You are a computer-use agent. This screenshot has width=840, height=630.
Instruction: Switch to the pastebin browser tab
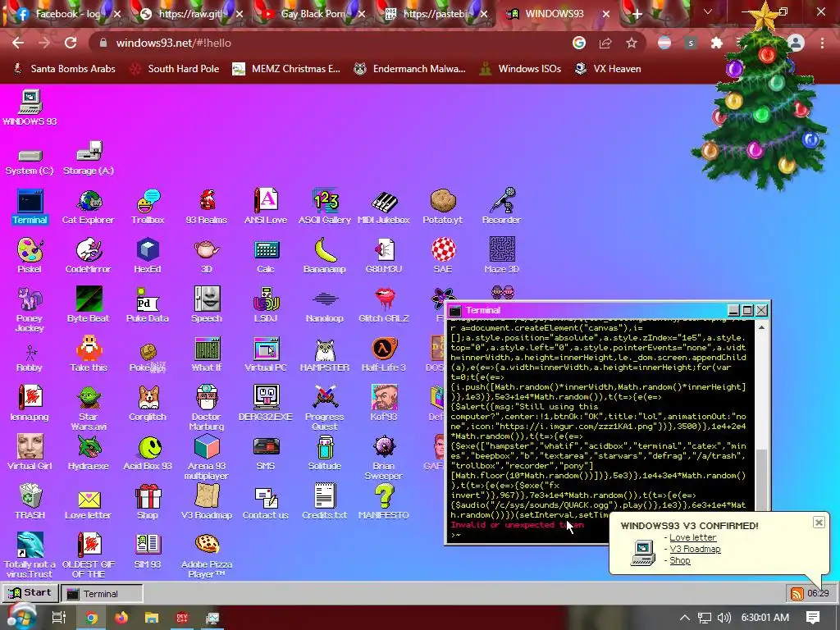click(x=435, y=14)
